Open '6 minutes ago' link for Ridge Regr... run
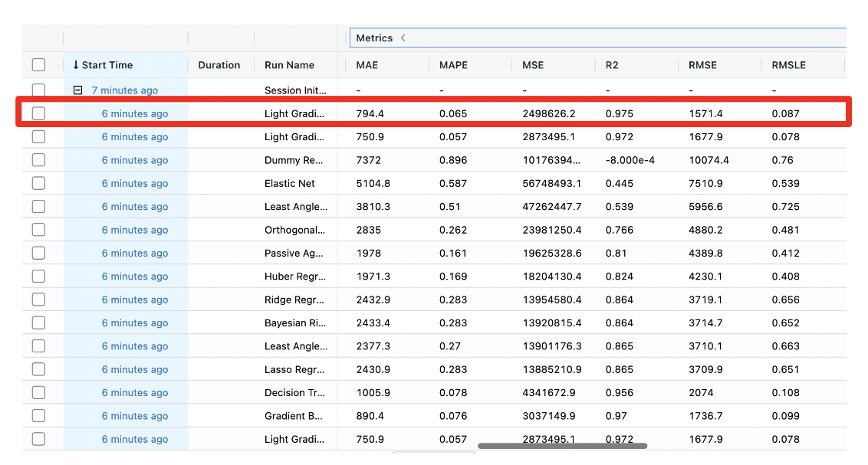This screenshot has height=465, width=868. [134, 299]
